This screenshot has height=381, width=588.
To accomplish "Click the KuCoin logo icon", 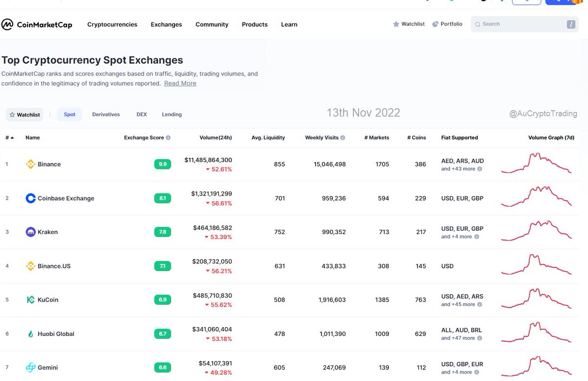I will [30, 300].
